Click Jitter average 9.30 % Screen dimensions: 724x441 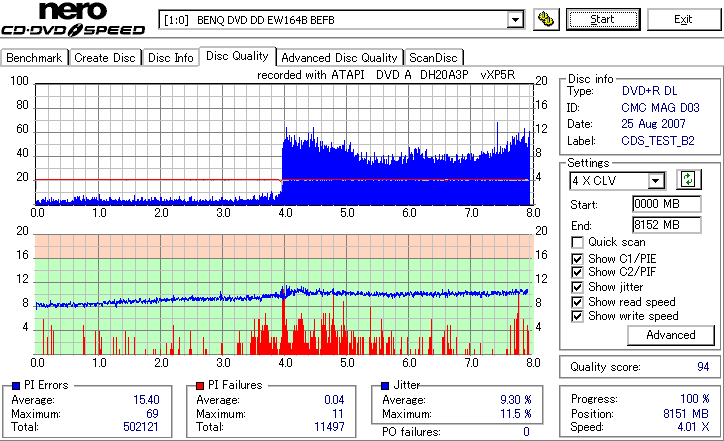coord(516,400)
